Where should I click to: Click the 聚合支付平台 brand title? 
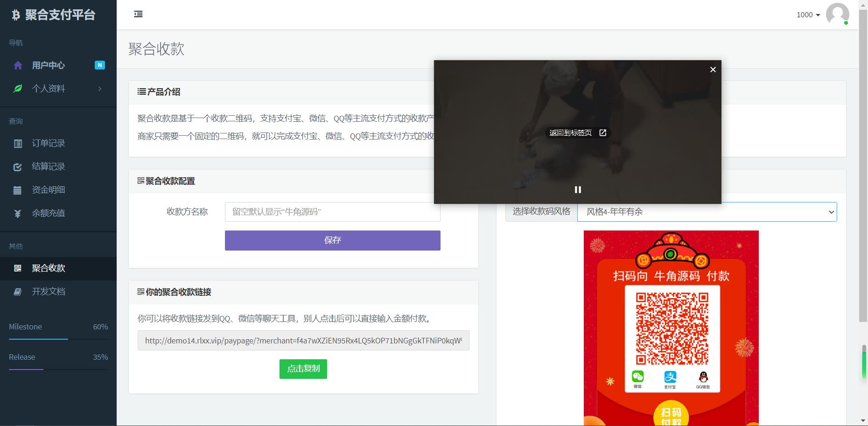pyautogui.click(x=60, y=15)
